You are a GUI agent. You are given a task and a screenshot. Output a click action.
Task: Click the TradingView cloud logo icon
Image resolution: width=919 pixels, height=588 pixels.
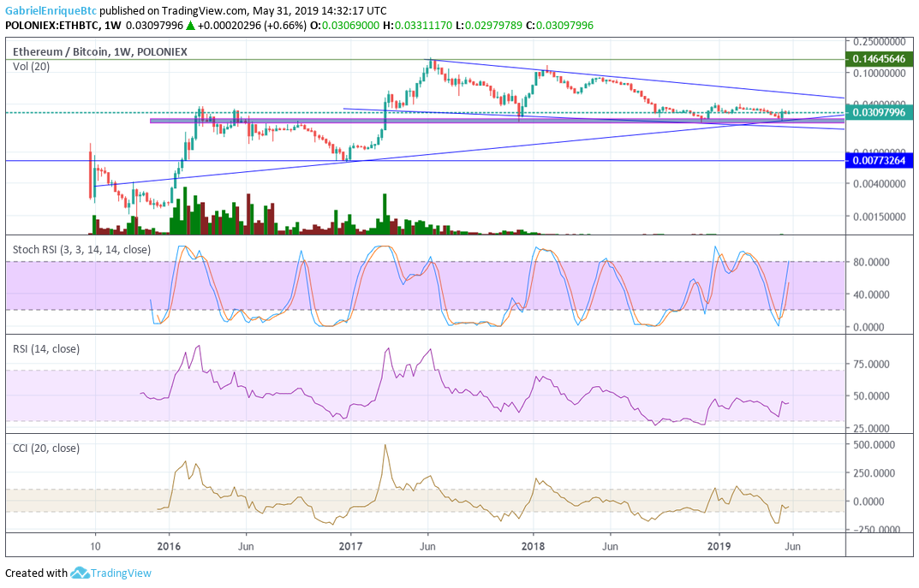(79, 573)
